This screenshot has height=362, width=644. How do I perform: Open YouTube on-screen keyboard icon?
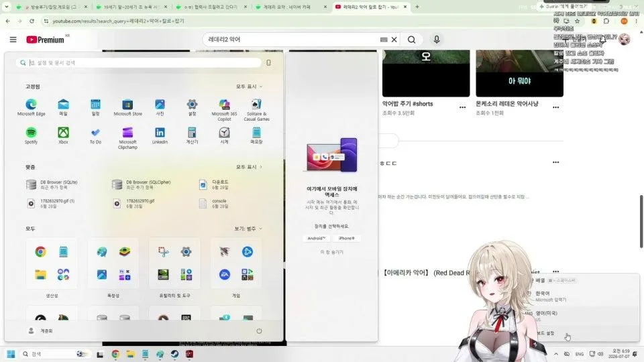(x=384, y=40)
